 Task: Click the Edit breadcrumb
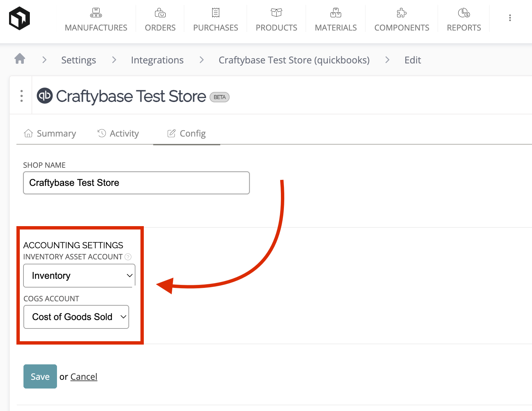(x=413, y=60)
